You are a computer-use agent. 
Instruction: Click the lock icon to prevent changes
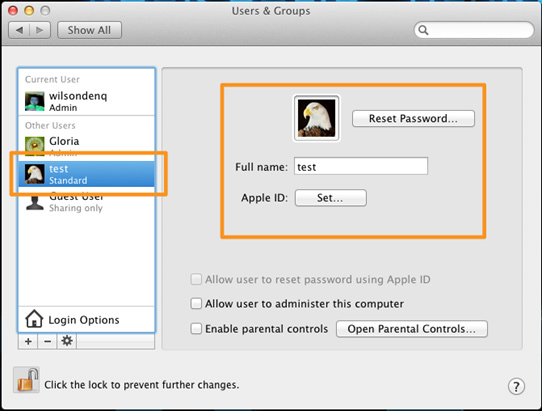[x=27, y=380]
